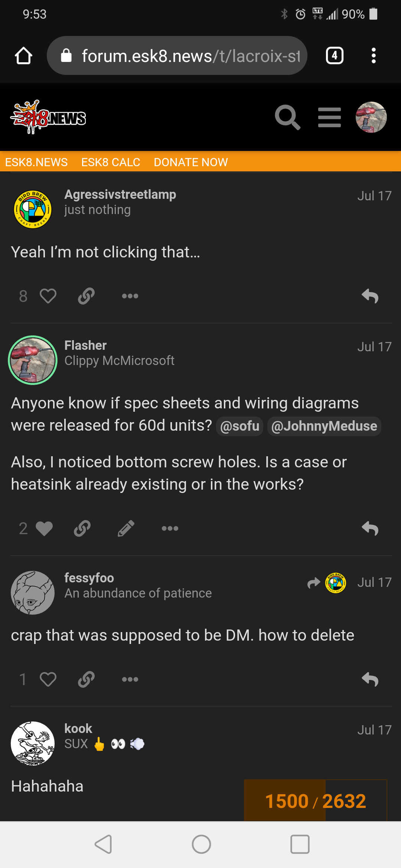Viewport: 401px width, 868px height.
Task: Open the forum search magnifier icon
Action: click(x=287, y=118)
